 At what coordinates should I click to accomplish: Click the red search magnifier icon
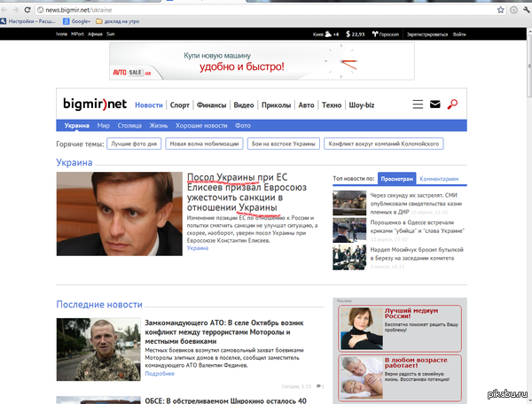coord(452,104)
